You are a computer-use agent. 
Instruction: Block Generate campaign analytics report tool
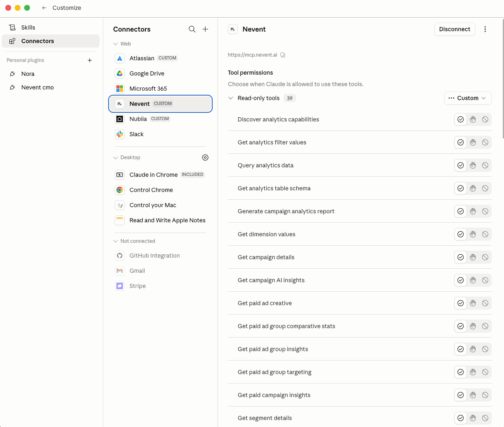[485, 211]
